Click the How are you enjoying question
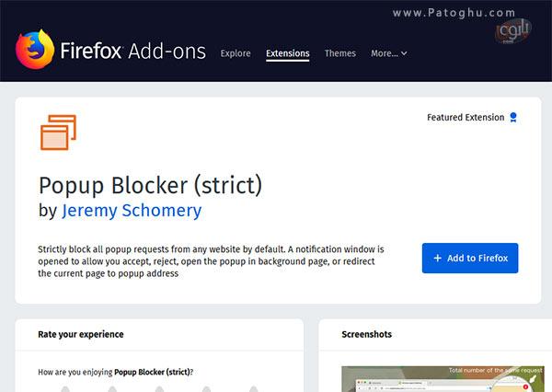This screenshot has height=392, width=552. tap(116, 372)
